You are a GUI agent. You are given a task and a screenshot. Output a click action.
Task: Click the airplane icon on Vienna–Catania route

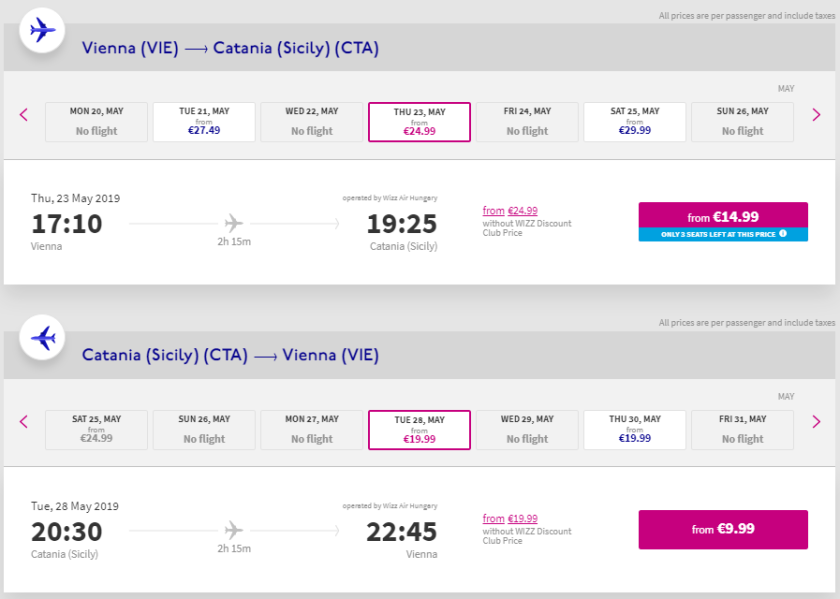(x=234, y=222)
